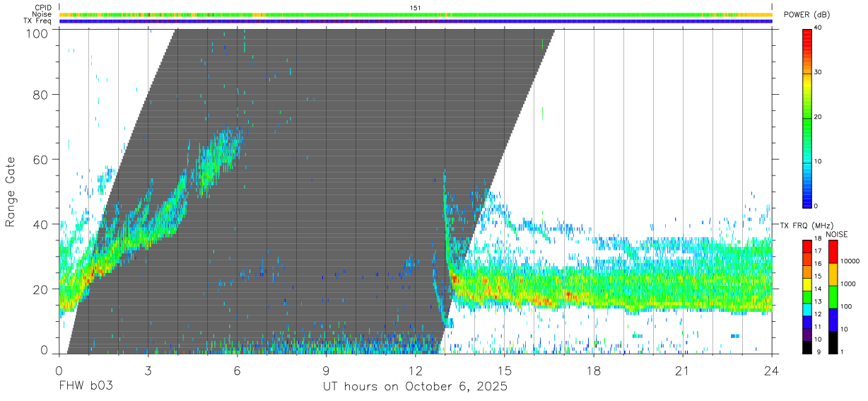Screen dimensions: 868x401
Task: Click the 20 tick on Range Gate axis
Action: (x=41, y=289)
